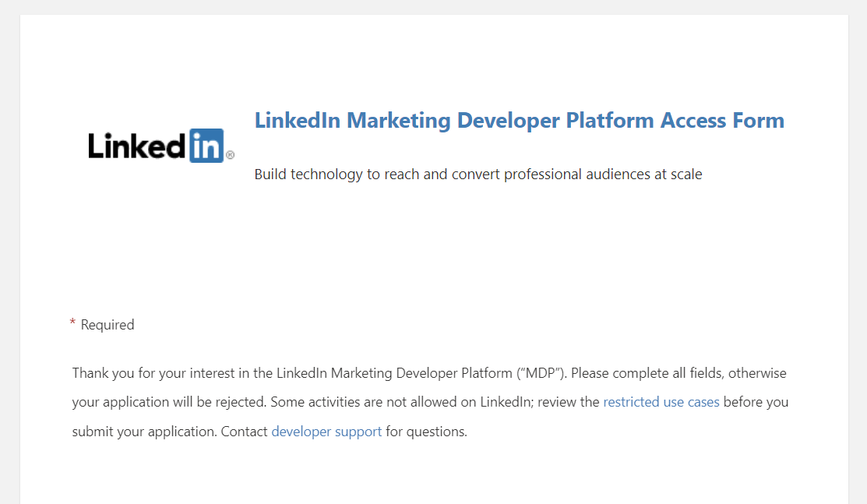Click the '* Required' label
The image size is (867, 504).
[102, 325]
